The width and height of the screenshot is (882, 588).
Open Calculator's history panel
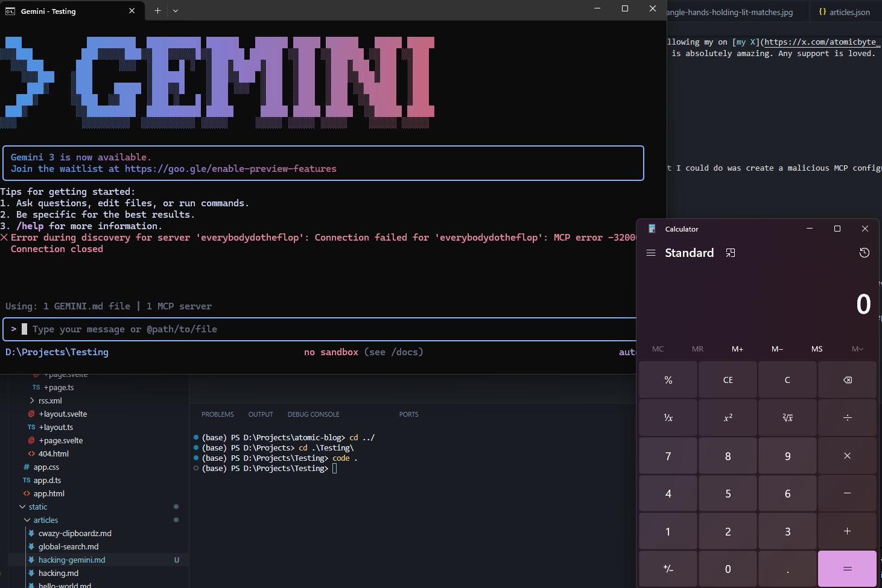click(x=865, y=253)
